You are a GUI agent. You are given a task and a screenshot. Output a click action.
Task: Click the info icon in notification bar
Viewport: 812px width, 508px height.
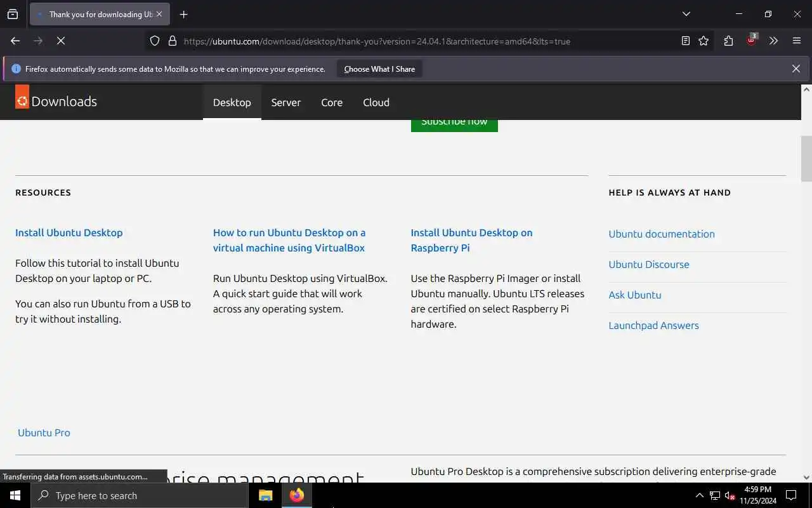(16, 69)
